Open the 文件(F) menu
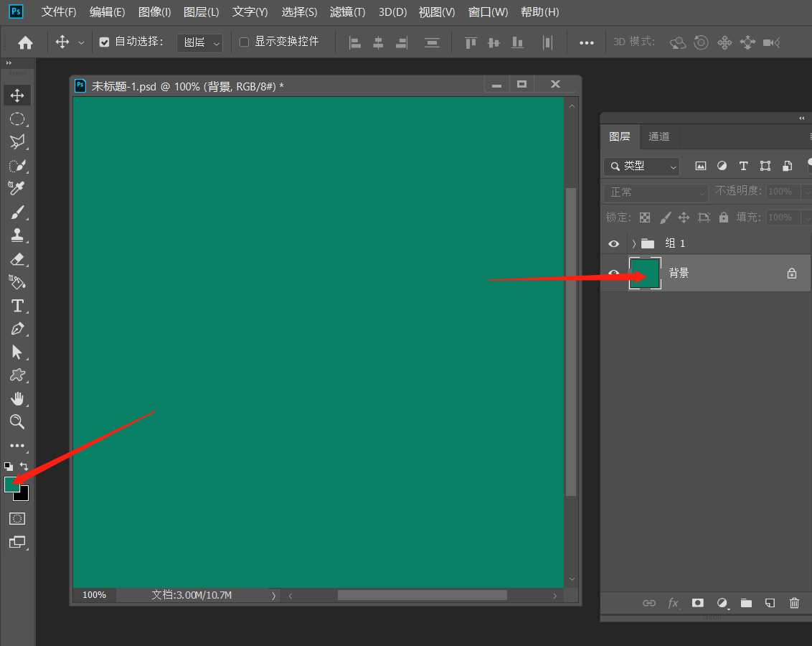Screen dimensions: 812x646 tap(59, 12)
